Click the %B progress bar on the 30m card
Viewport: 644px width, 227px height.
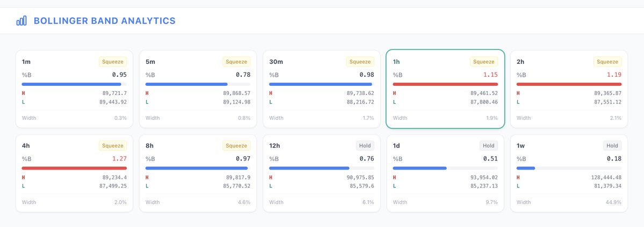click(x=322, y=84)
